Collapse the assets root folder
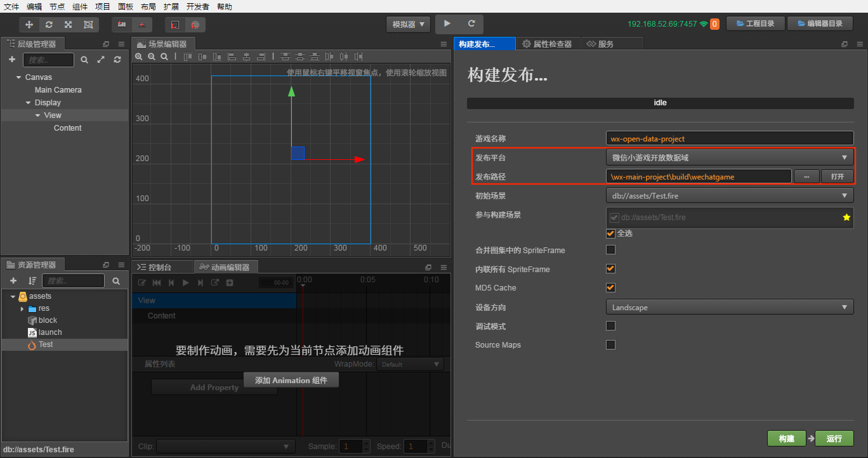This screenshot has width=868, height=458. point(13,296)
